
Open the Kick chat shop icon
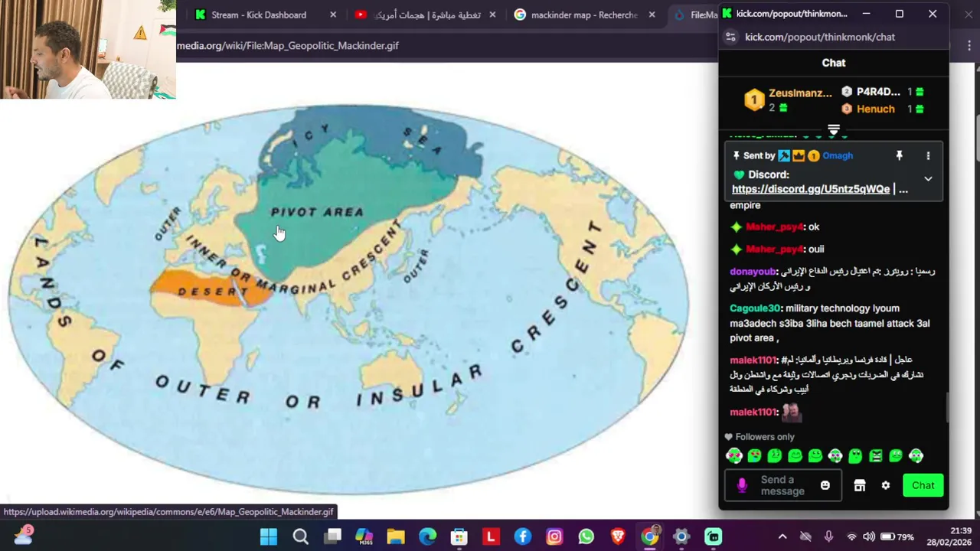click(x=860, y=485)
